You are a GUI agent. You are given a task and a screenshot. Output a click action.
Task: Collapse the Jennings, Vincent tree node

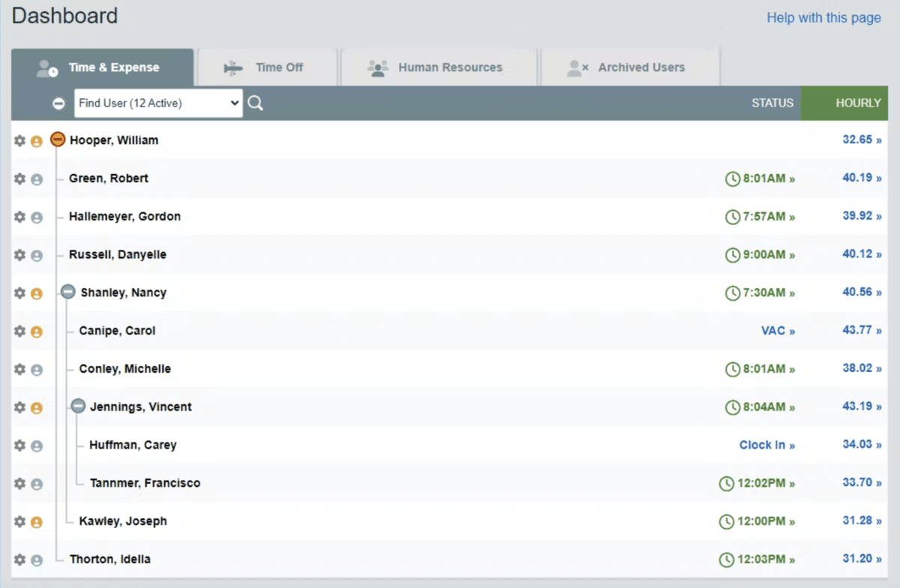pyautogui.click(x=79, y=406)
